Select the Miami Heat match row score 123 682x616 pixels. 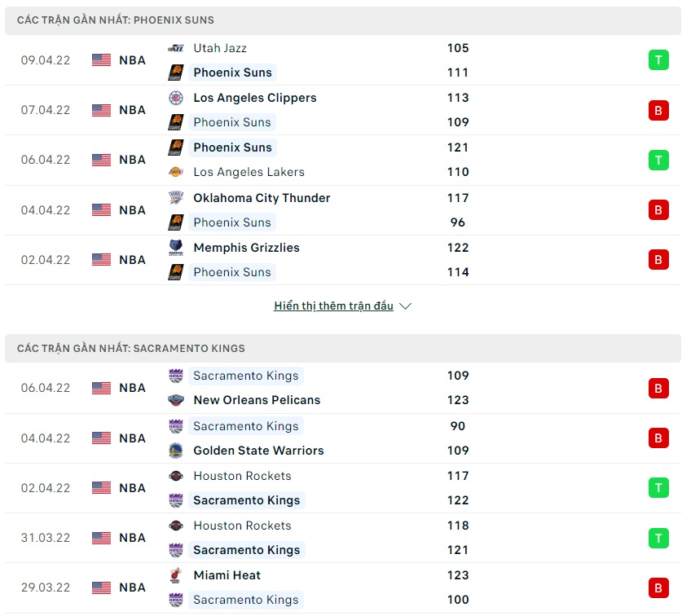click(458, 575)
